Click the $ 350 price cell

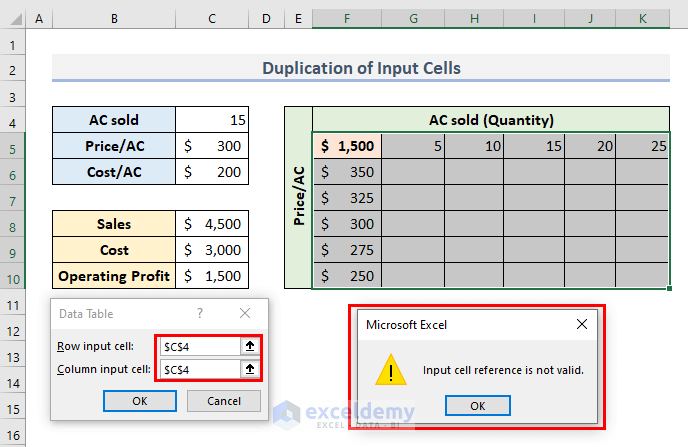click(x=347, y=172)
